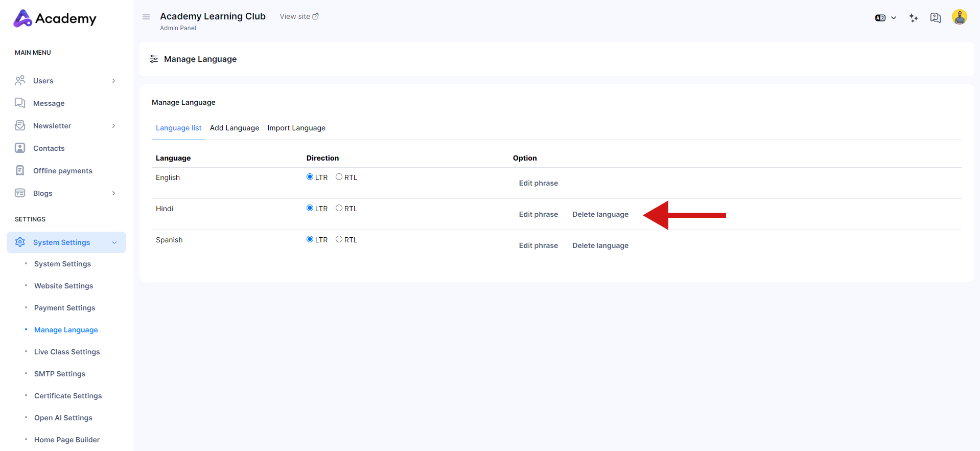The width and height of the screenshot is (980, 451).
Task: Switch to the Add Language tab
Action: [234, 128]
